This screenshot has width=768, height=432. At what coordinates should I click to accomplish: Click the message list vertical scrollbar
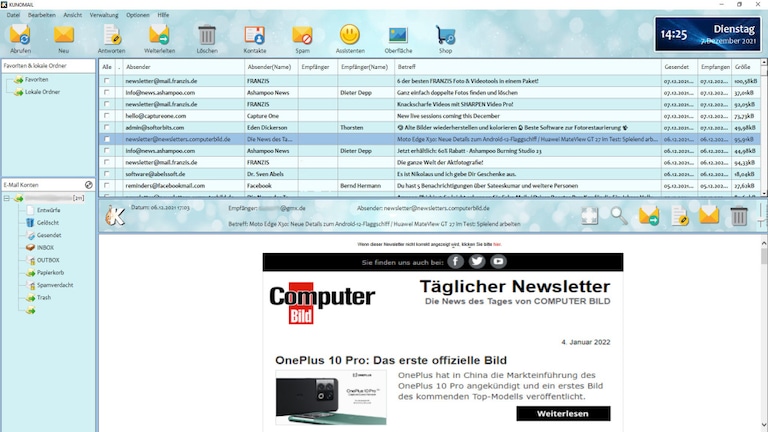763,130
